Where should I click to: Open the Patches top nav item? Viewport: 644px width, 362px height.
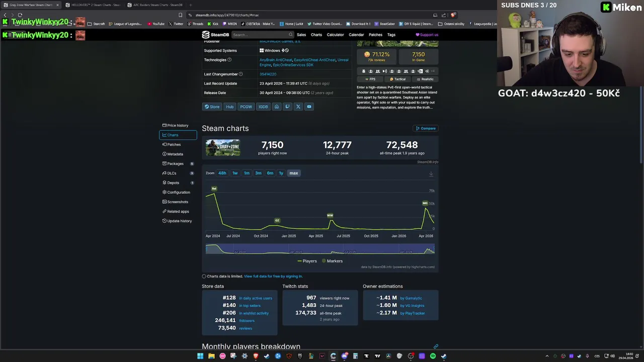point(375,35)
